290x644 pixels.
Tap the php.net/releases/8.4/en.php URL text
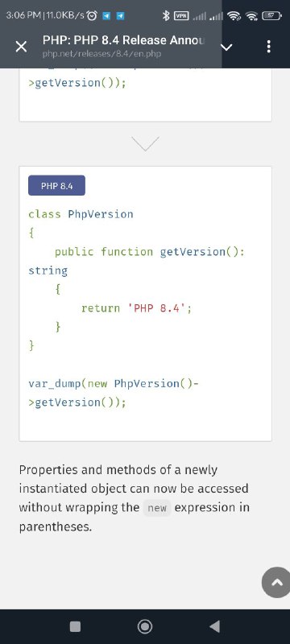(x=101, y=54)
